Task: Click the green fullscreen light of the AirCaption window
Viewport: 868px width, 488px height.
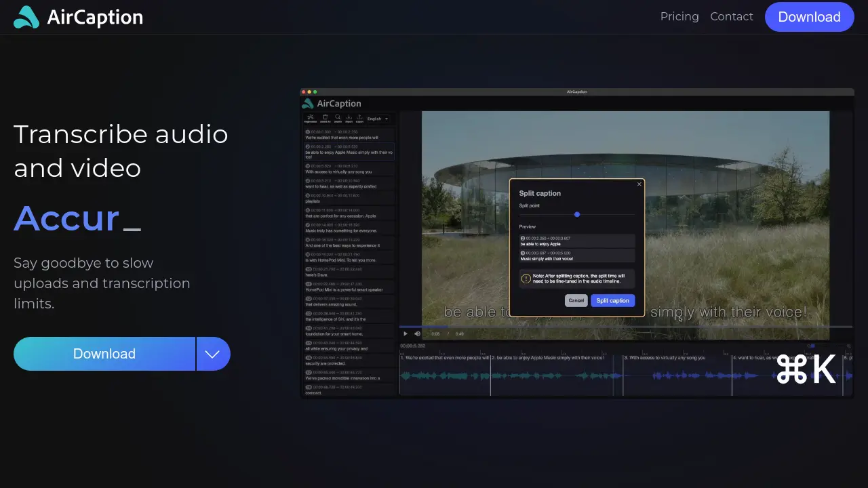Action: pos(315,91)
